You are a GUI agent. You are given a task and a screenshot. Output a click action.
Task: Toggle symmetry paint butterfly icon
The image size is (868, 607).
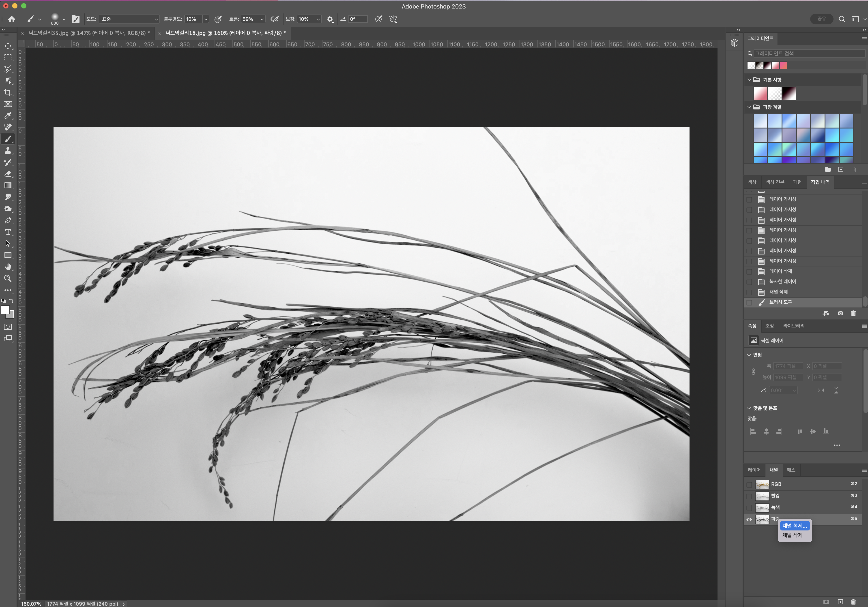(x=393, y=19)
